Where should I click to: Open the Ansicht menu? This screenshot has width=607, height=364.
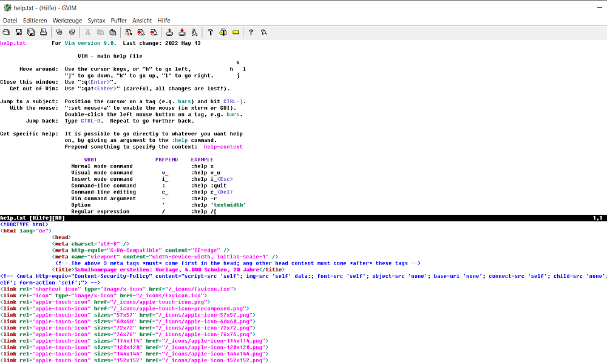click(142, 21)
